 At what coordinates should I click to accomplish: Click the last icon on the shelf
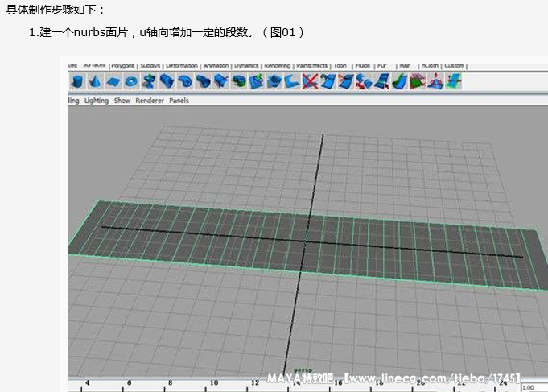[x=455, y=81]
